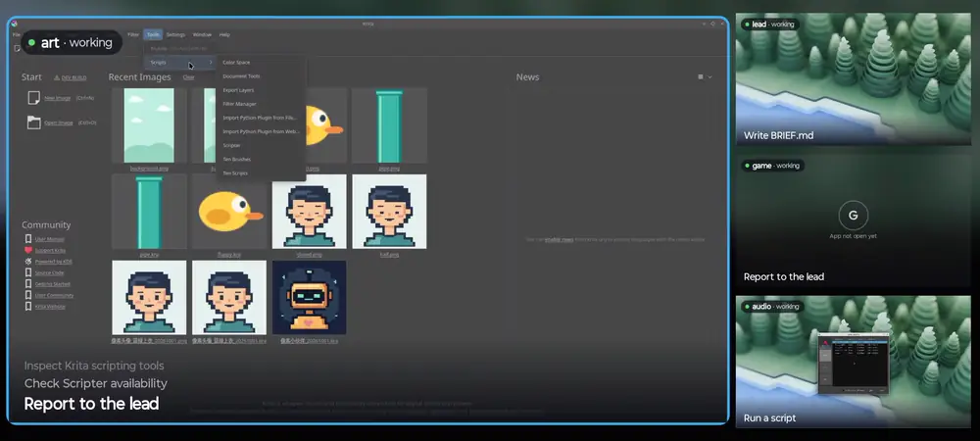Click the enable news link
980x441 pixels.
tap(559, 239)
